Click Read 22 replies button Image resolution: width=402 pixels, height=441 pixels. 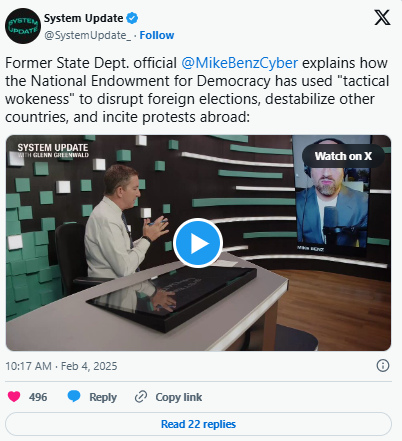click(x=198, y=424)
